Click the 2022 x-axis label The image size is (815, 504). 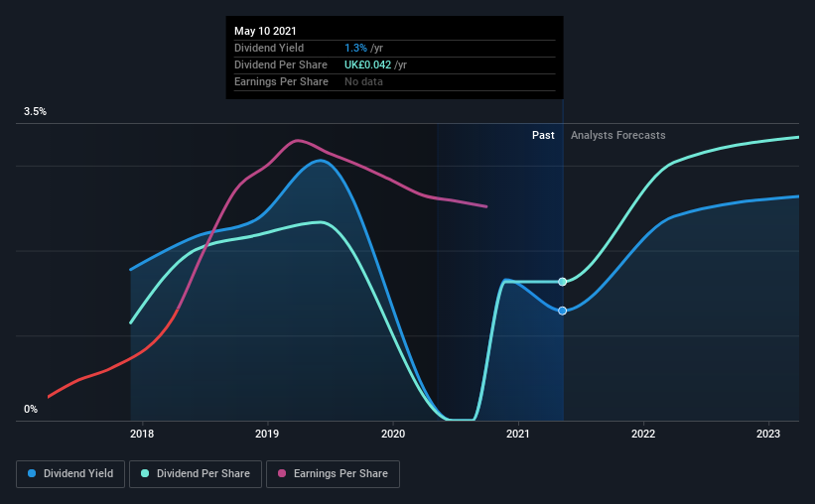pyautogui.click(x=643, y=434)
